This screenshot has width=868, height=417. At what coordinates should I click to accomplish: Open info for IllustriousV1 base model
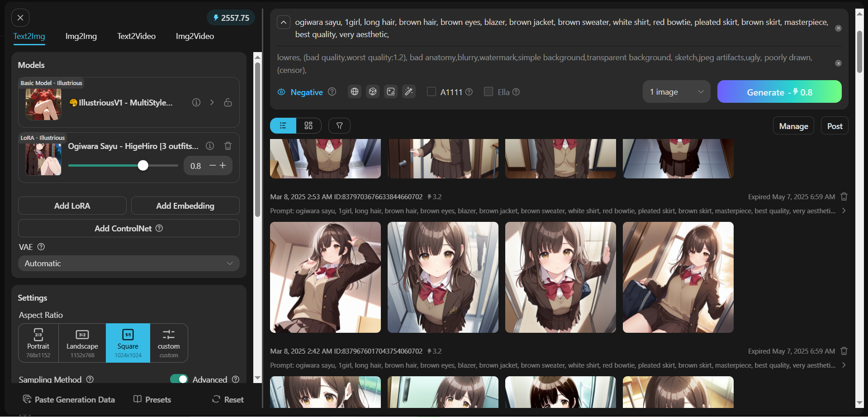pos(196,102)
